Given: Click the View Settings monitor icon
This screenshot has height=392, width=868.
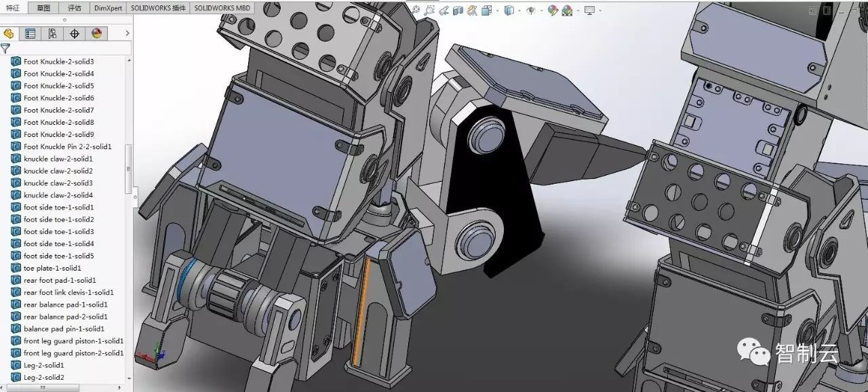Looking at the screenshot, I should (x=589, y=10).
